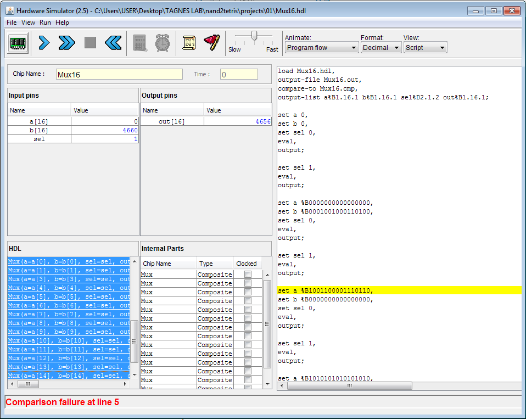Check the second Mux row Clocked box
Image resolution: width=526 pixels, height=420 pixels.
coord(248,283)
